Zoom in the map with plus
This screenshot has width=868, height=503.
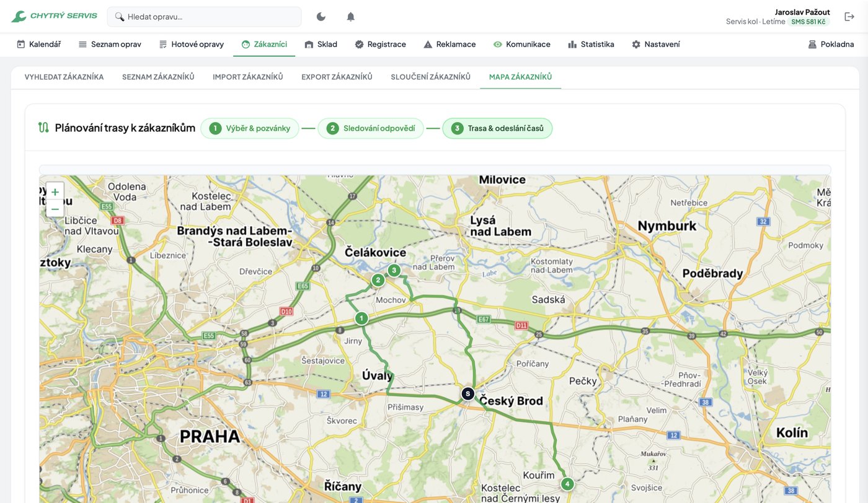(x=55, y=192)
